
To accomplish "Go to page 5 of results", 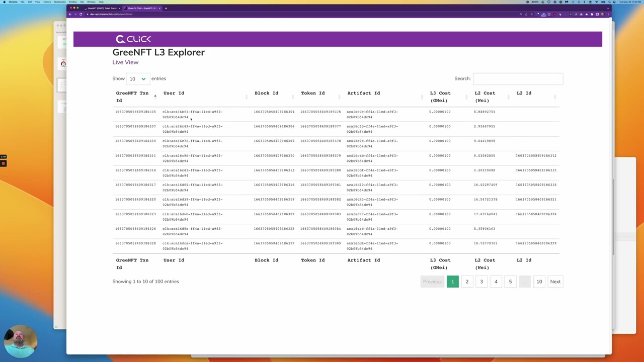I will point(510,282).
